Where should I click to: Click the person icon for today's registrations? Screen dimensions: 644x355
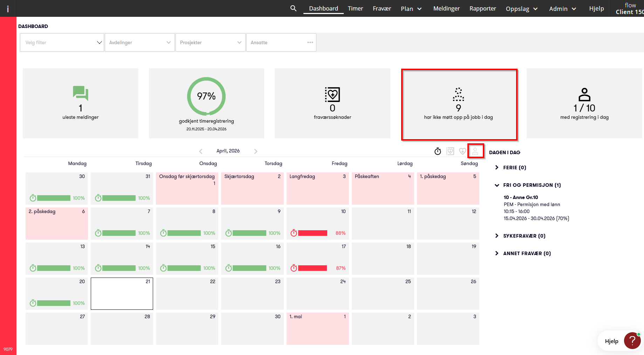(584, 95)
